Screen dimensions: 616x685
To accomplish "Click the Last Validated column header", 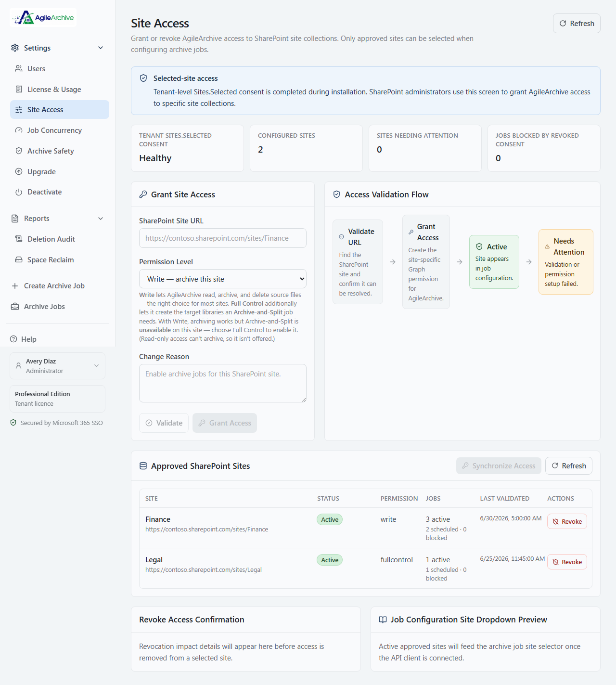I will (x=505, y=499).
